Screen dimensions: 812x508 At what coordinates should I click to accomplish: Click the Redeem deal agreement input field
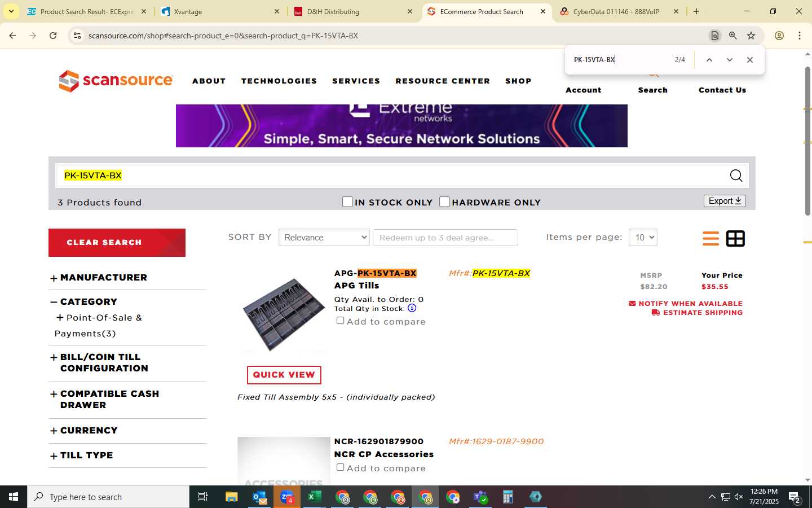445,238
